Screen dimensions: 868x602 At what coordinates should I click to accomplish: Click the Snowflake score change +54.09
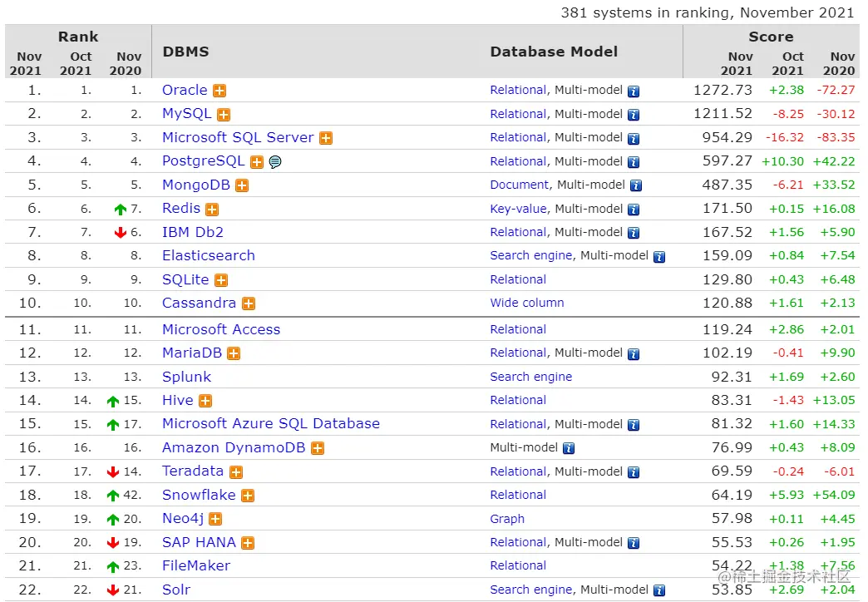[x=834, y=495]
